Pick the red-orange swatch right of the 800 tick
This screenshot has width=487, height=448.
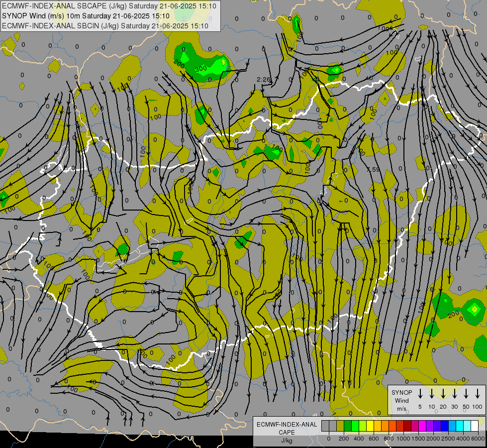[393, 426]
